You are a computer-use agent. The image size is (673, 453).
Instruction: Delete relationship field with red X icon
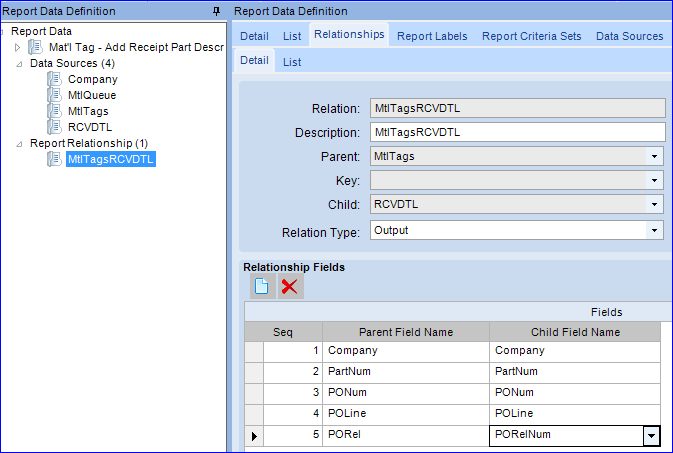tap(291, 286)
